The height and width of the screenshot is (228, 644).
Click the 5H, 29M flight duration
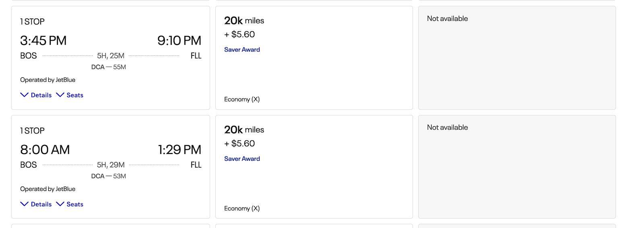tap(111, 164)
